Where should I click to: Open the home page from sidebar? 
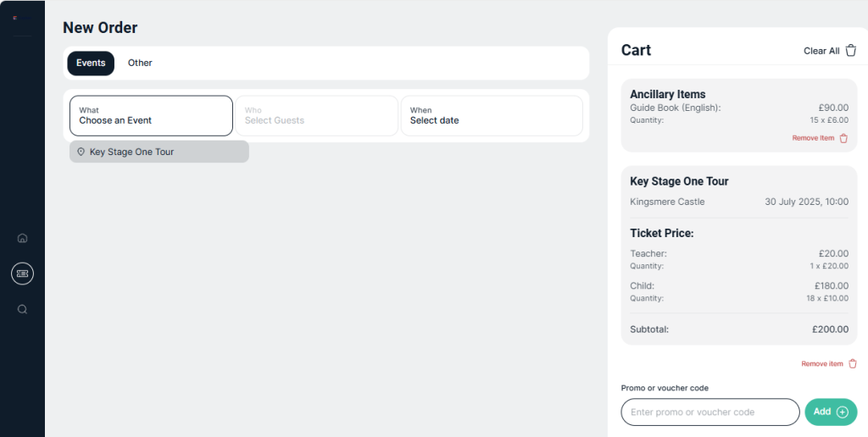click(22, 238)
